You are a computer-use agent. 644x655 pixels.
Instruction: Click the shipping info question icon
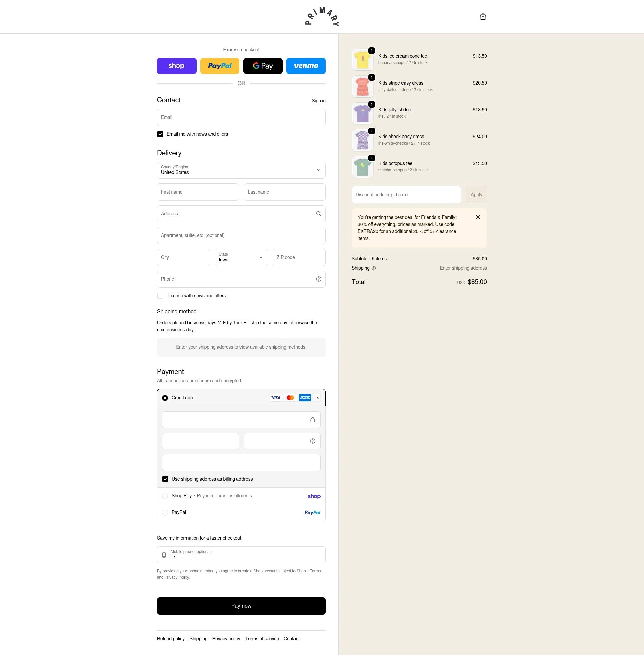pyautogui.click(x=373, y=268)
